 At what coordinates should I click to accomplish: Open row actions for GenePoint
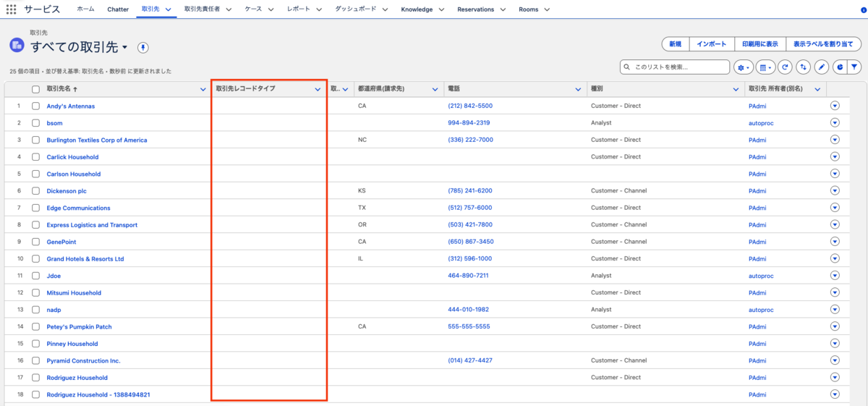pos(835,242)
